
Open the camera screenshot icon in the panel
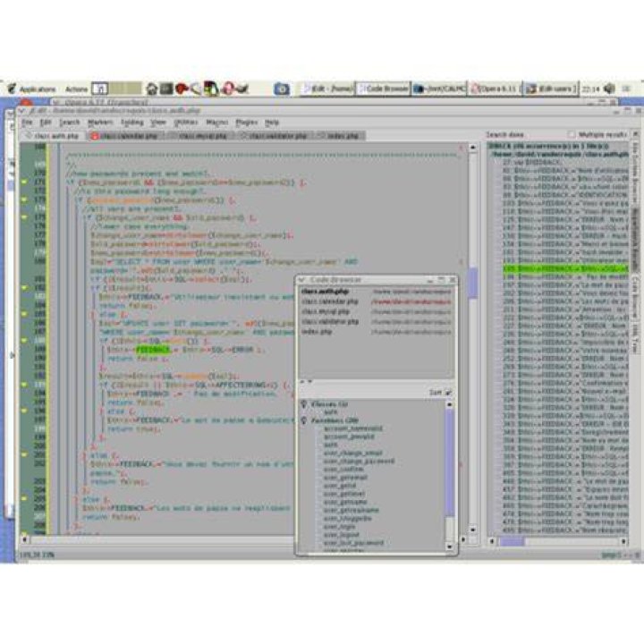click(282, 89)
